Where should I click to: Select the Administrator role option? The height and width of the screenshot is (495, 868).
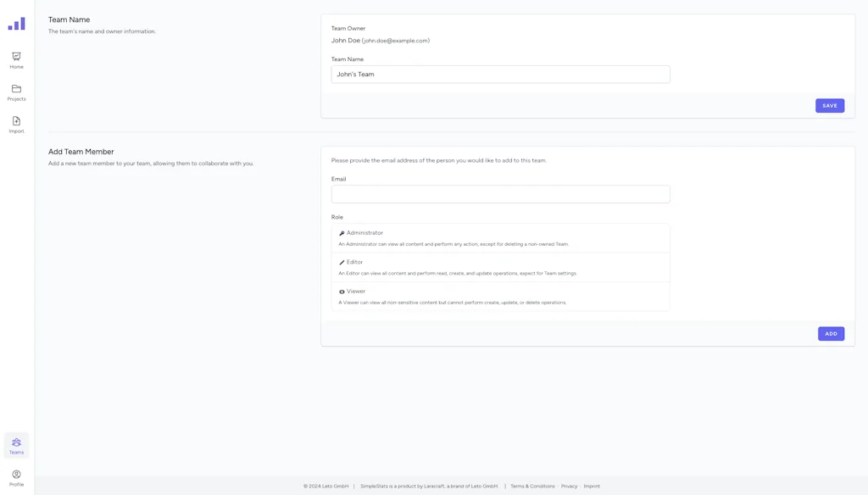tap(500, 237)
